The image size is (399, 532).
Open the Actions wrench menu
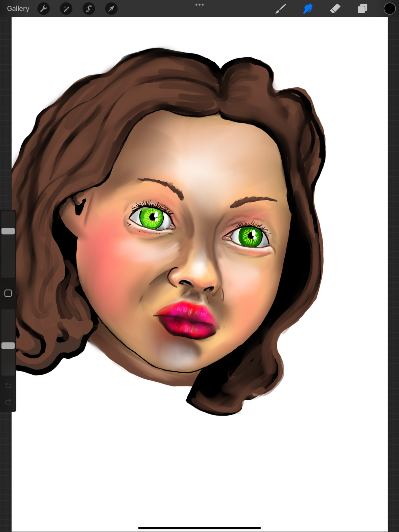44,9
